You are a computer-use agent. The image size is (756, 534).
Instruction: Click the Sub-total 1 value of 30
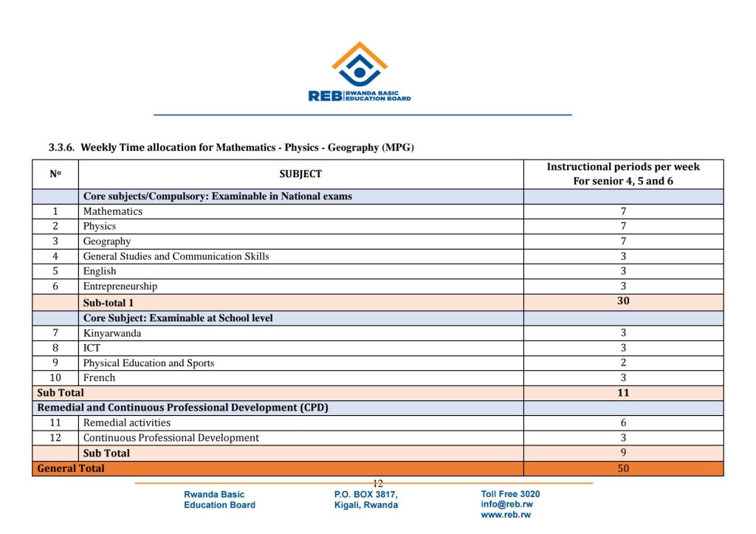tap(623, 301)
